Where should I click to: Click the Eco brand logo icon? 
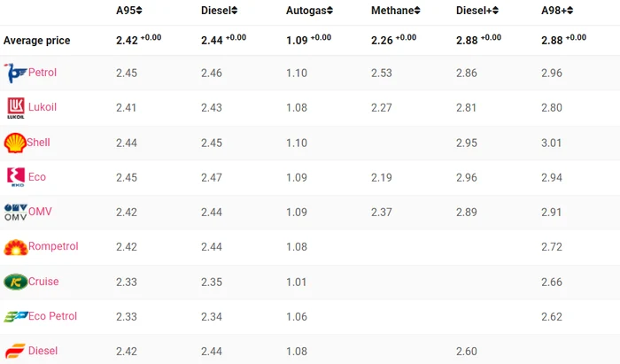(x=16, y=177)
